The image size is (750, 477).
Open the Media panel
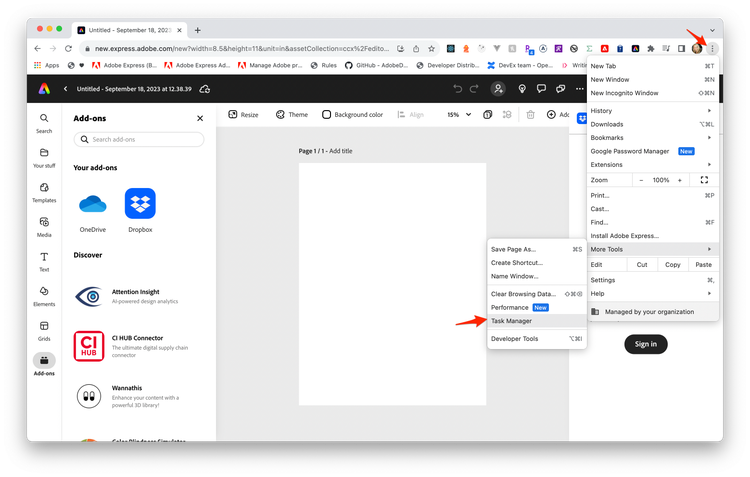tap(44, 226)
